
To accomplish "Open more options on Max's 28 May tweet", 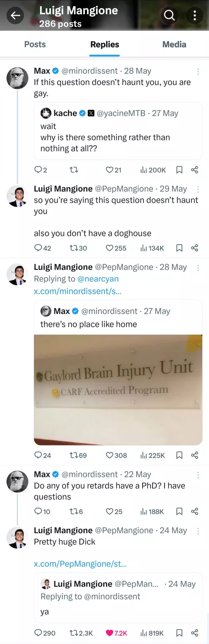I will 198,72.
